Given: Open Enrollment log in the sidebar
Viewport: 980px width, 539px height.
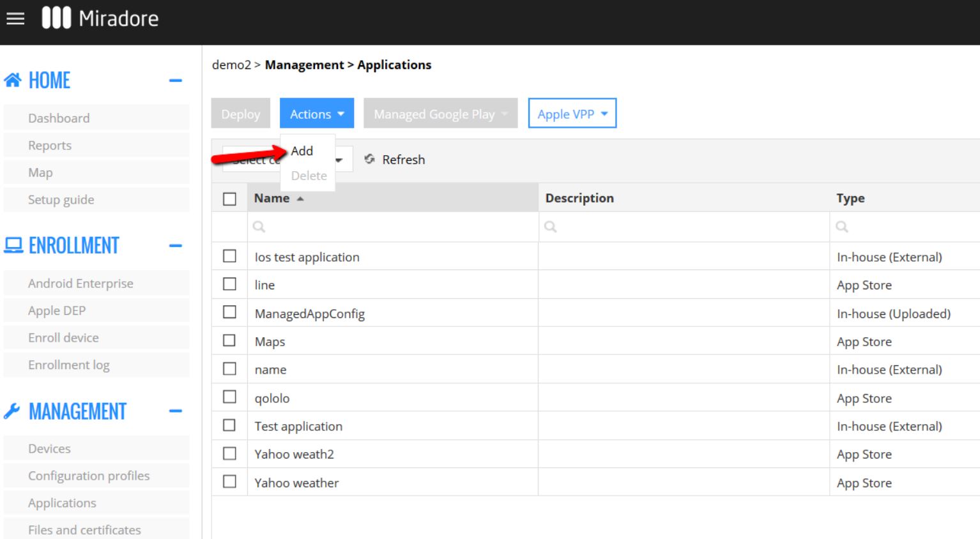Looking at the screenshot, I should [x=96, y=365].
